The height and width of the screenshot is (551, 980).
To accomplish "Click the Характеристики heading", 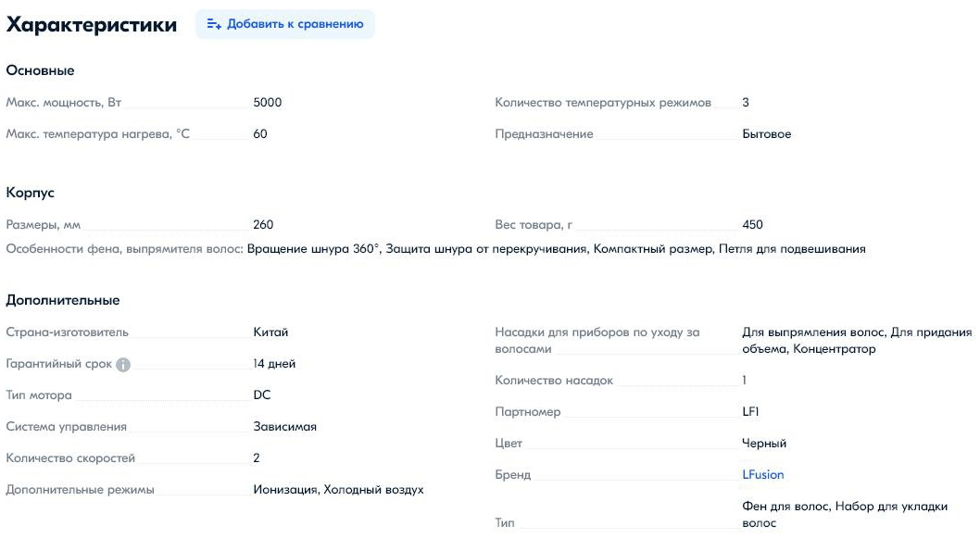I will 92,25.
